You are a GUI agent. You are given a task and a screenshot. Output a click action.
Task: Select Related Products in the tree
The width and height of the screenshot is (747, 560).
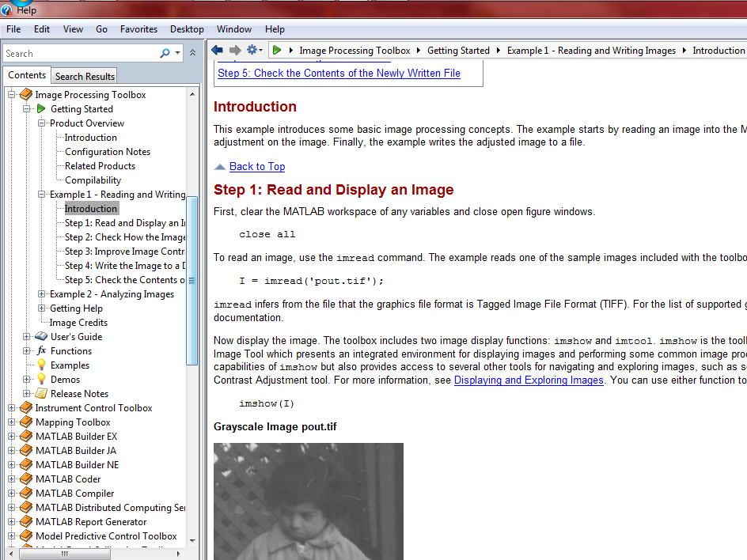pyautogui.click(x=100, y=166)
